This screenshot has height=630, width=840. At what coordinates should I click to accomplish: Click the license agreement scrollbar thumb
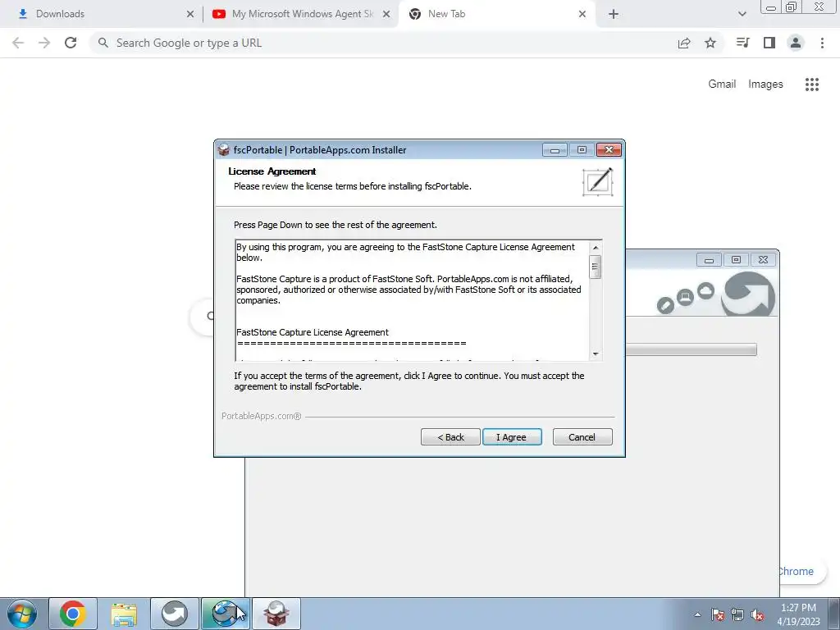click(x=596, y=267)
